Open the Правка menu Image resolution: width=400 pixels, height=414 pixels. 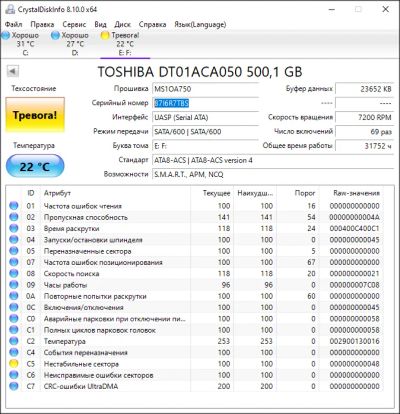(42, 24)
